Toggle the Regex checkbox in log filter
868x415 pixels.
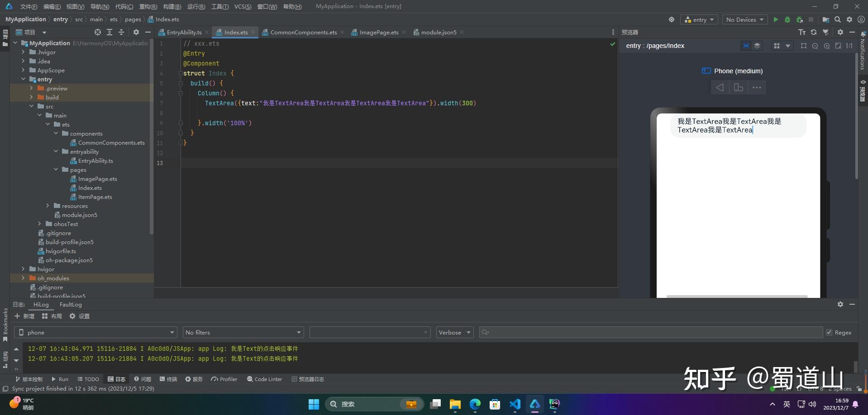pos(829,332)
